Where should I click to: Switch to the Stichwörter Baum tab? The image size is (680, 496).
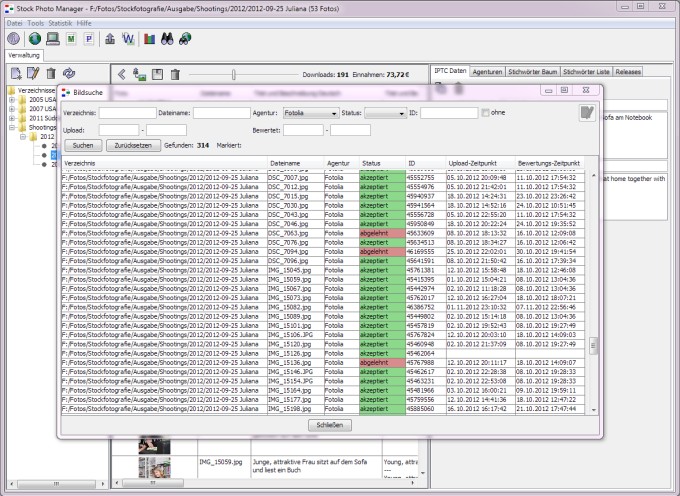(533, 72)
